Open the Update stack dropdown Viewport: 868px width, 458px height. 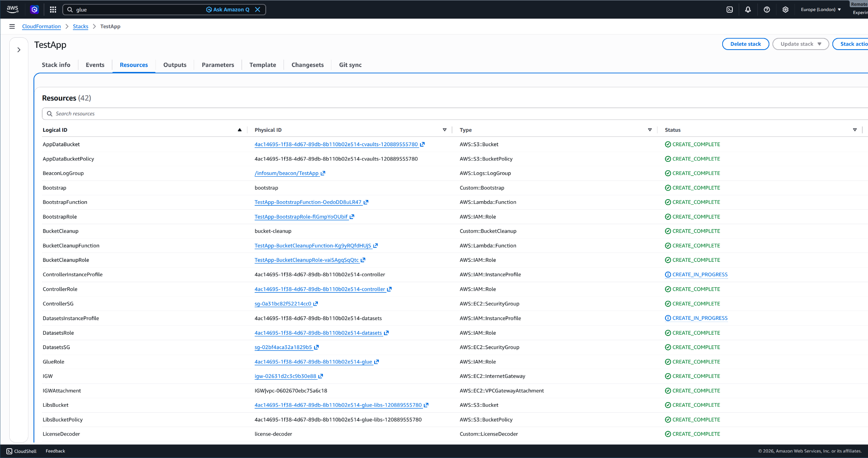point(801,44)
